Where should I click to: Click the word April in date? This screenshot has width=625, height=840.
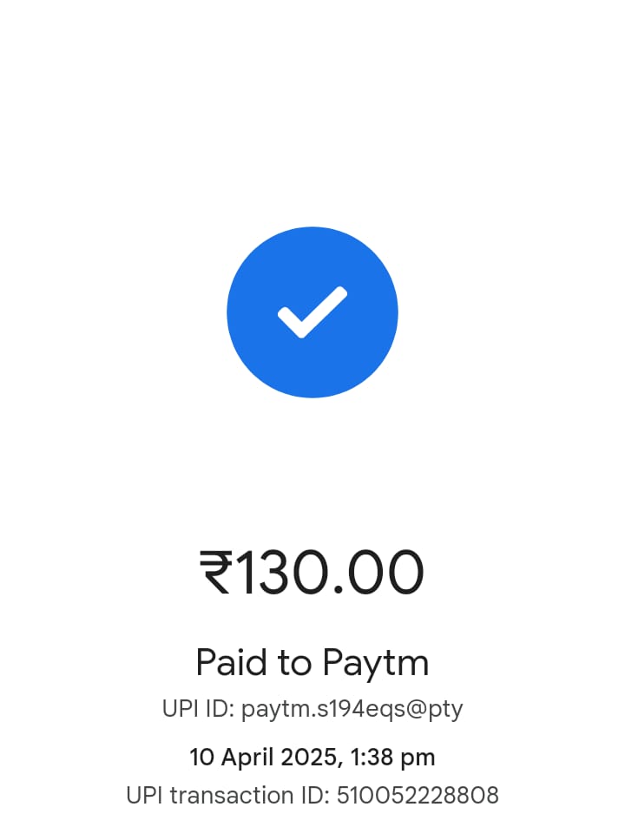coord(247,758)
